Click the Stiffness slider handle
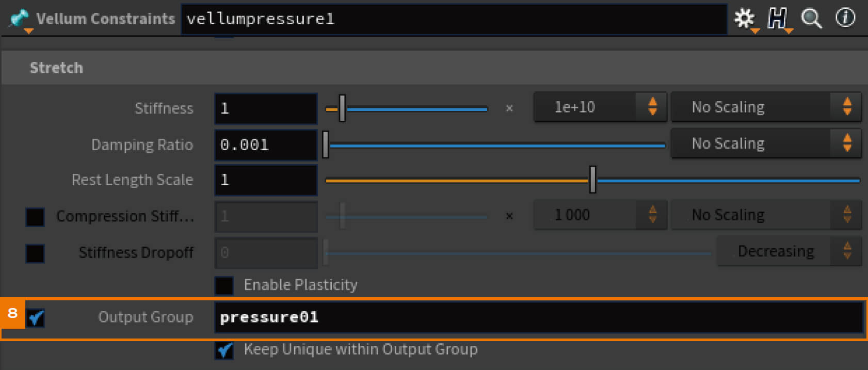The height and width of the screenshot is (370, 868). tap(342, 108)
